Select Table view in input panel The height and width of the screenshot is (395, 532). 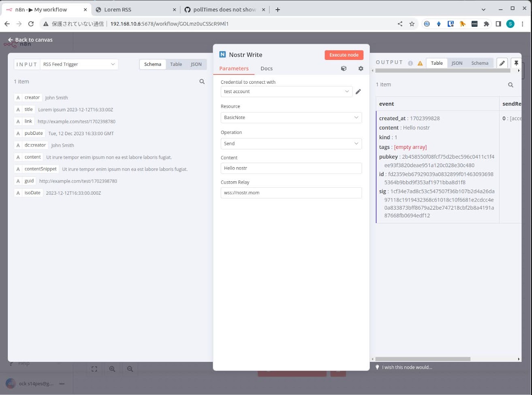pos(176,64)
